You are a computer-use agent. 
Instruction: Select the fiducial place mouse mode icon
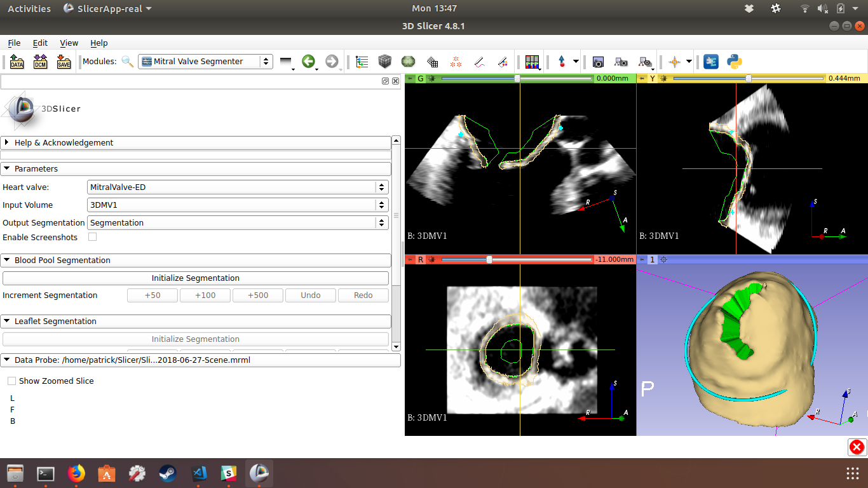562,62
